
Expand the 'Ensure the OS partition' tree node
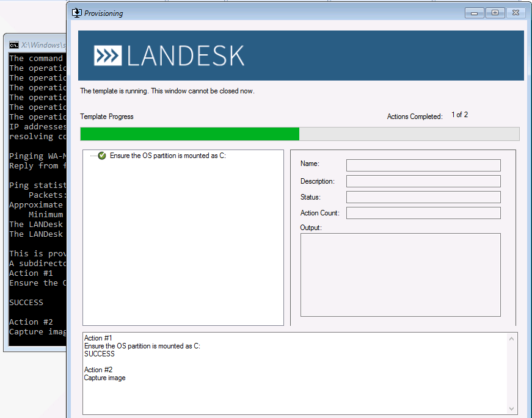(x=93, y=156)
